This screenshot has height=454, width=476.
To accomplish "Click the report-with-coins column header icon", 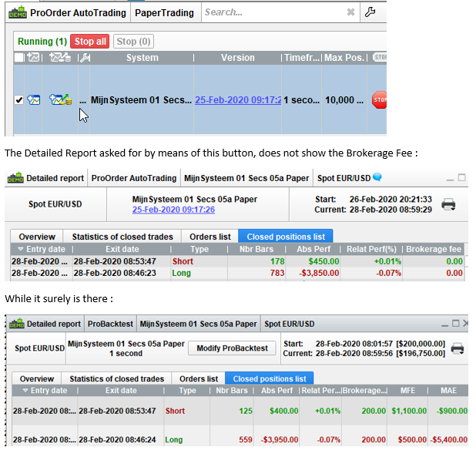I will (60, 58).
